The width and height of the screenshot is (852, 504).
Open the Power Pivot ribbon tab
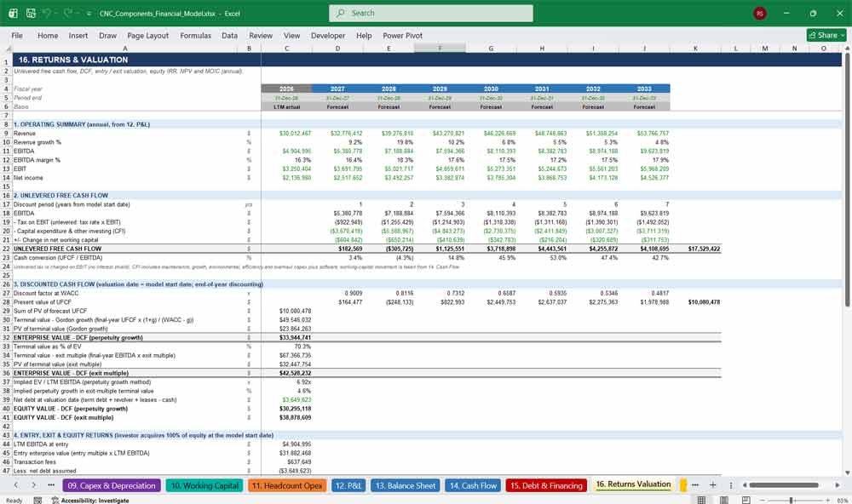[x=403, y=35]
